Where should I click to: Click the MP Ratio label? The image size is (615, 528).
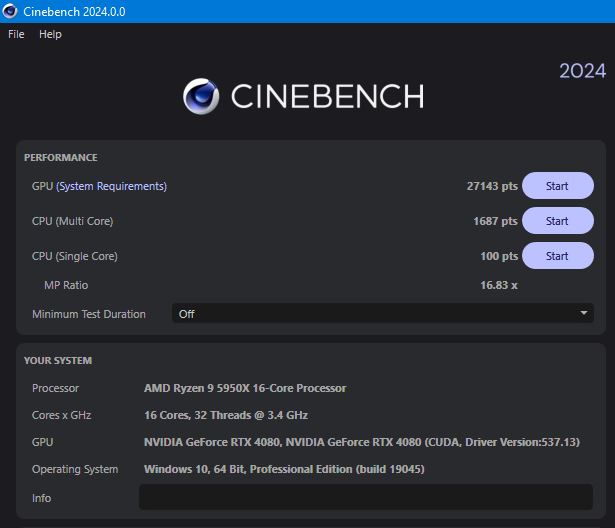66,285
